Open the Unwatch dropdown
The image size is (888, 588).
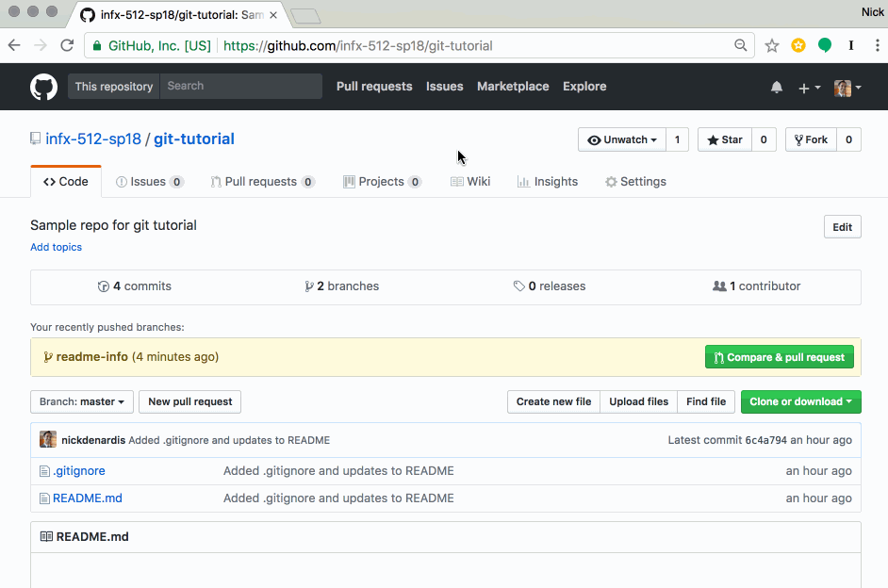point(622,139)
